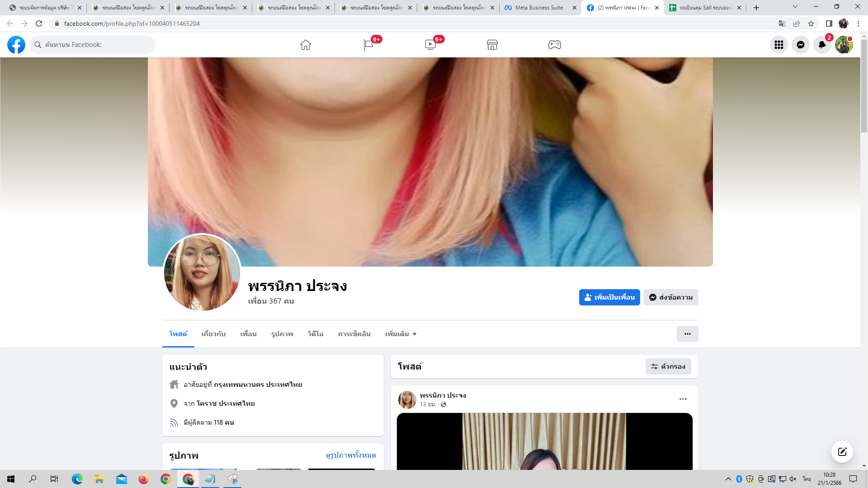Click the ส่งข้อความ button
This screenshot has width=868, height=488.
(671, 297)
